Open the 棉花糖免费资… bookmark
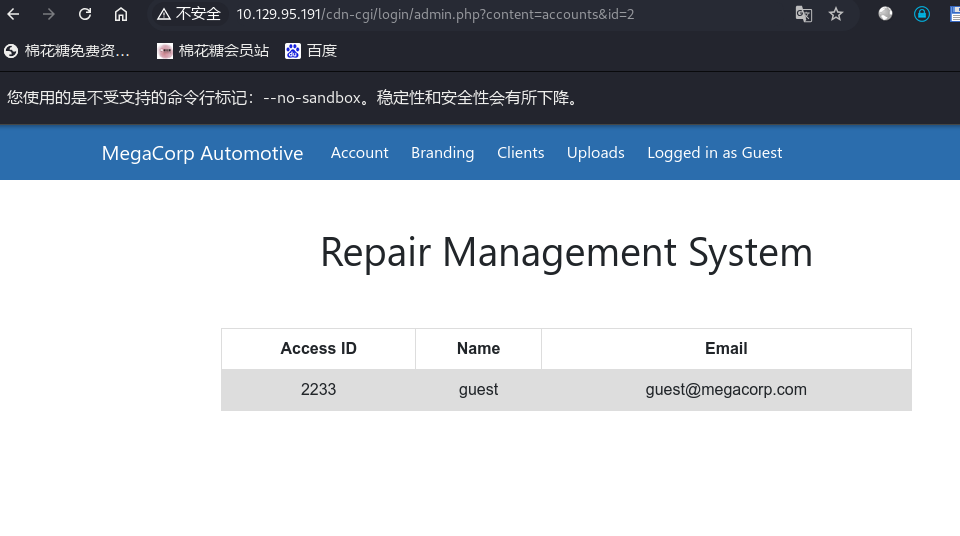 (67, 51)
